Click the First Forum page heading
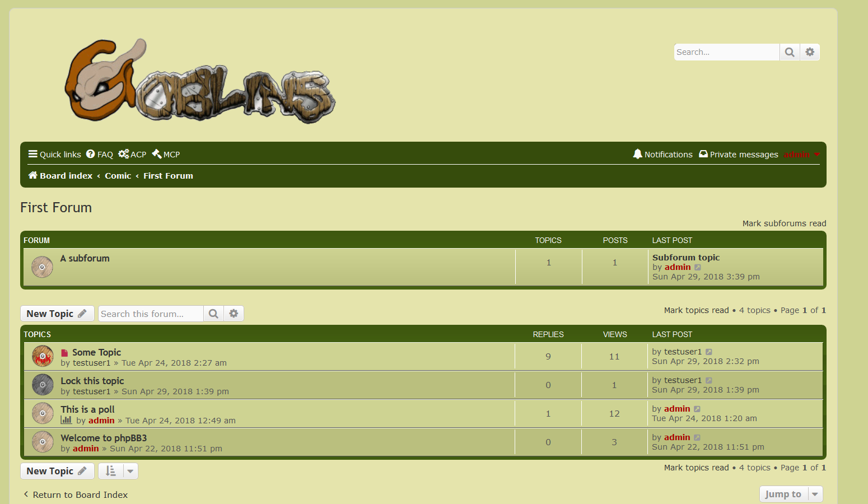 tap(56, 208)
